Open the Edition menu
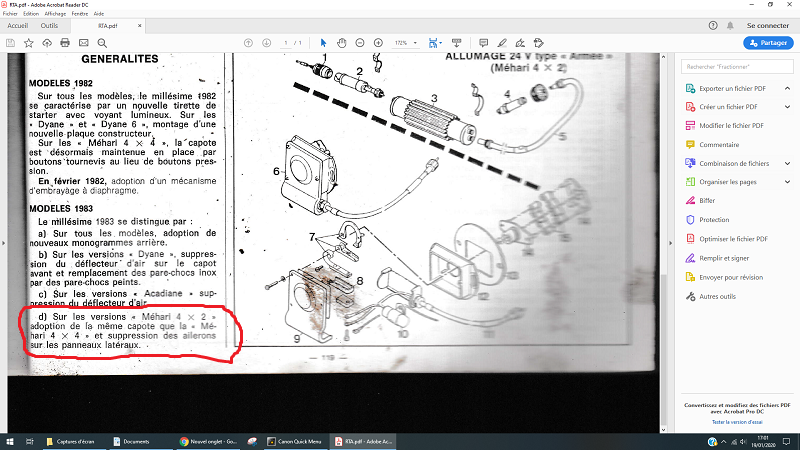The height and width of the screenshot is (450, 800). tap(31, 14)
